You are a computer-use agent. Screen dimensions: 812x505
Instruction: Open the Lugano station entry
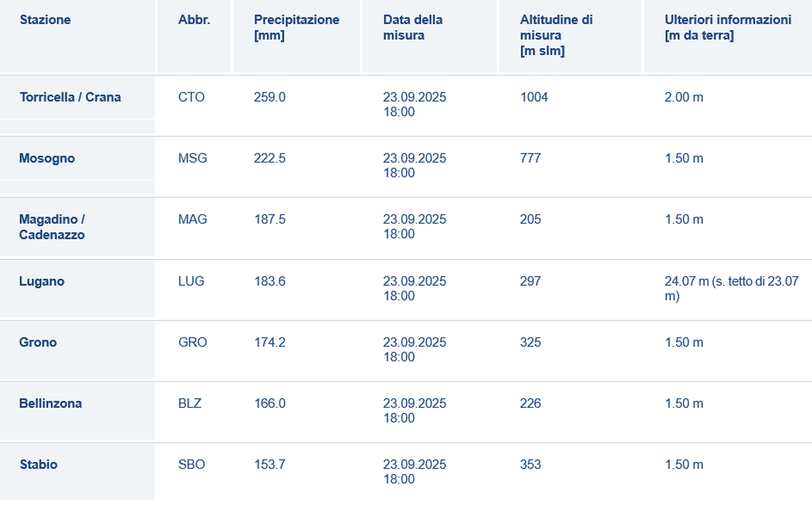pos(42,281)
